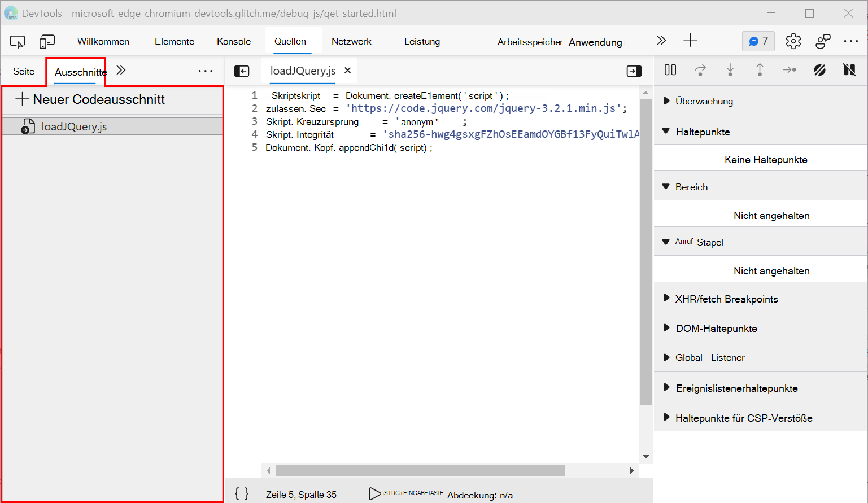The height and width of the screenshot is (503, 868).
Task: Click the horizontal scrollbar in code editor
Action: point(420,470)
